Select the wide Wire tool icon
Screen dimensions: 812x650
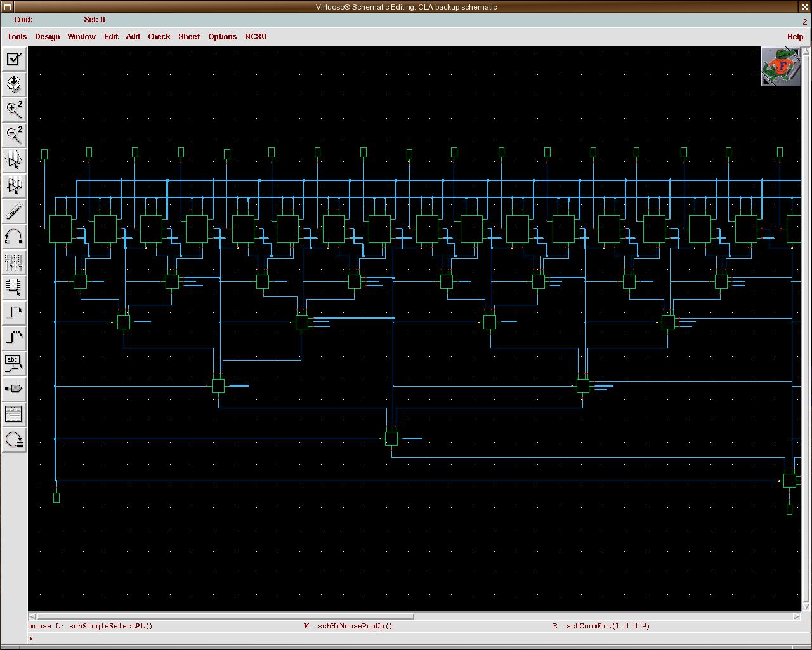point(14,338)
